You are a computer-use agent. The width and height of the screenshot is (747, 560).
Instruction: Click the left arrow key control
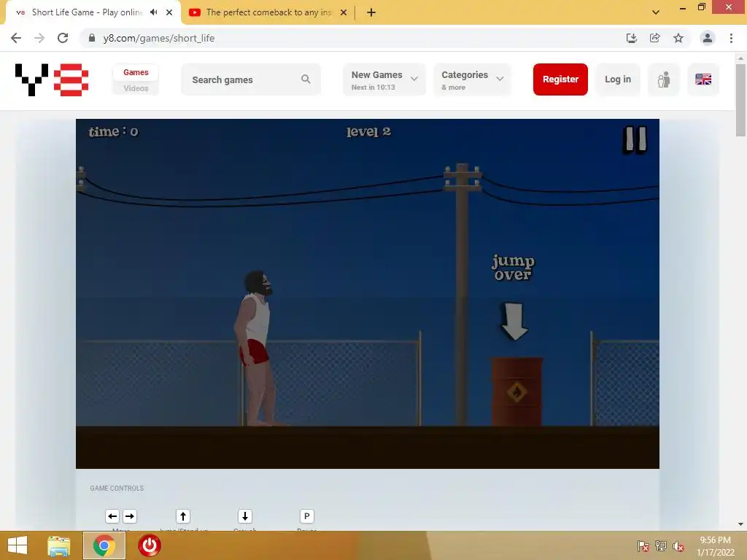pyautogui.click(x=112, y=516)
